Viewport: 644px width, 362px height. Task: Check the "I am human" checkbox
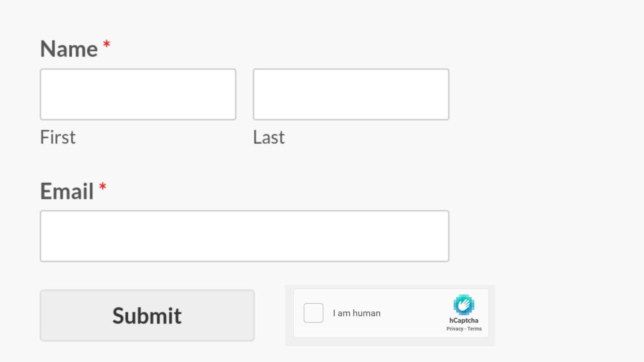pos(313,313)
